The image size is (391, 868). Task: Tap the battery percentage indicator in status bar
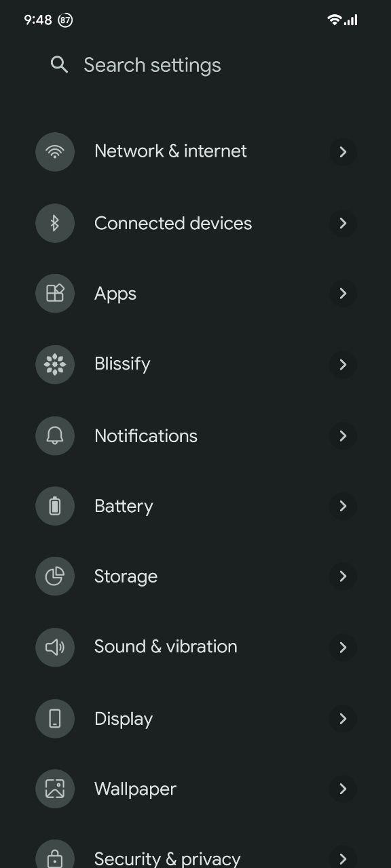pyautogui.click(x=65, y=20)
